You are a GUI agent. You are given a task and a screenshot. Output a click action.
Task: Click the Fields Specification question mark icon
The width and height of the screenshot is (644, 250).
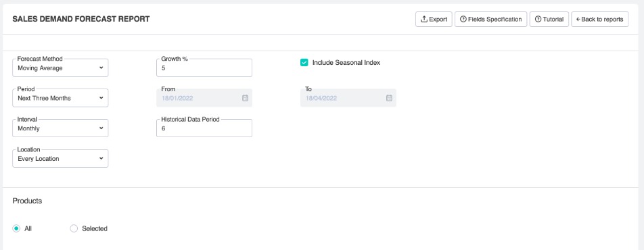pos(463,20)
